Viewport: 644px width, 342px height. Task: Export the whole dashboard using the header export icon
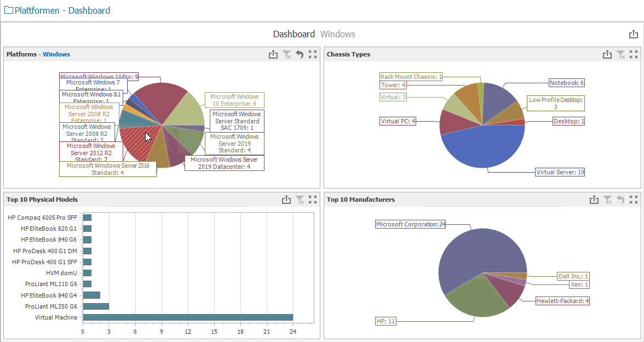pos(633,34)
